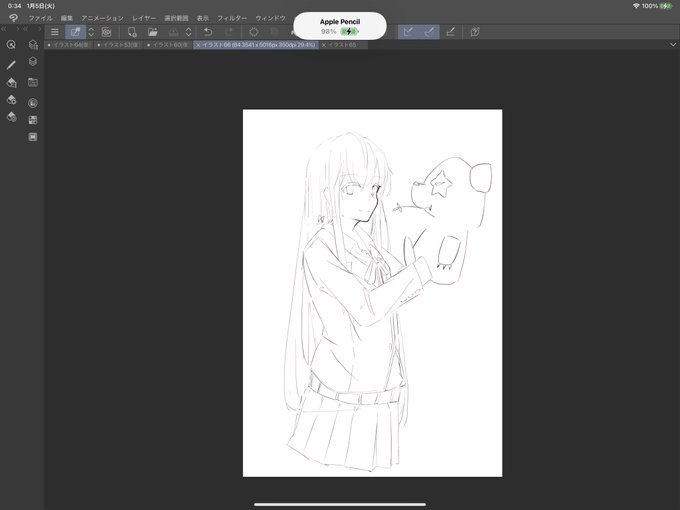Open the Tool Property palette icon

pos(11,82)
